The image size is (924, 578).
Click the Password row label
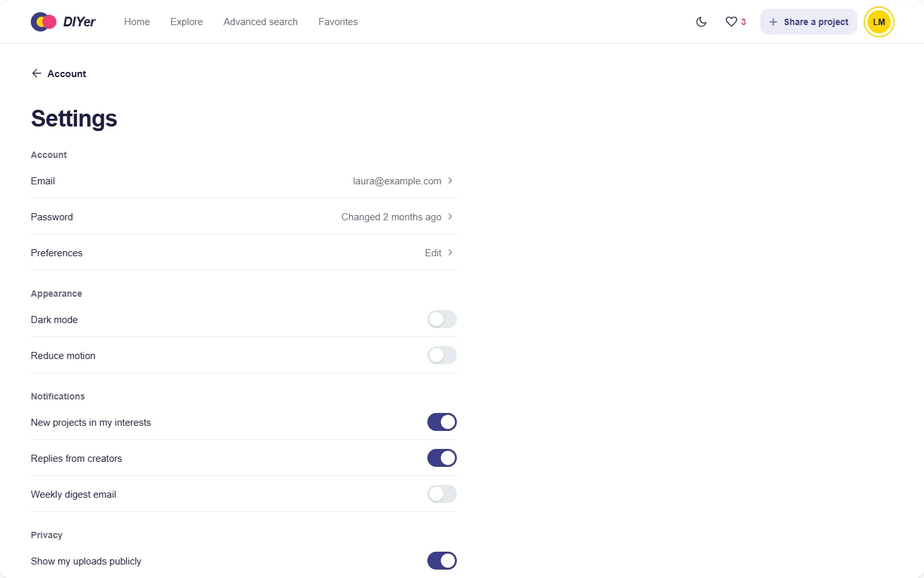[52, 217]
